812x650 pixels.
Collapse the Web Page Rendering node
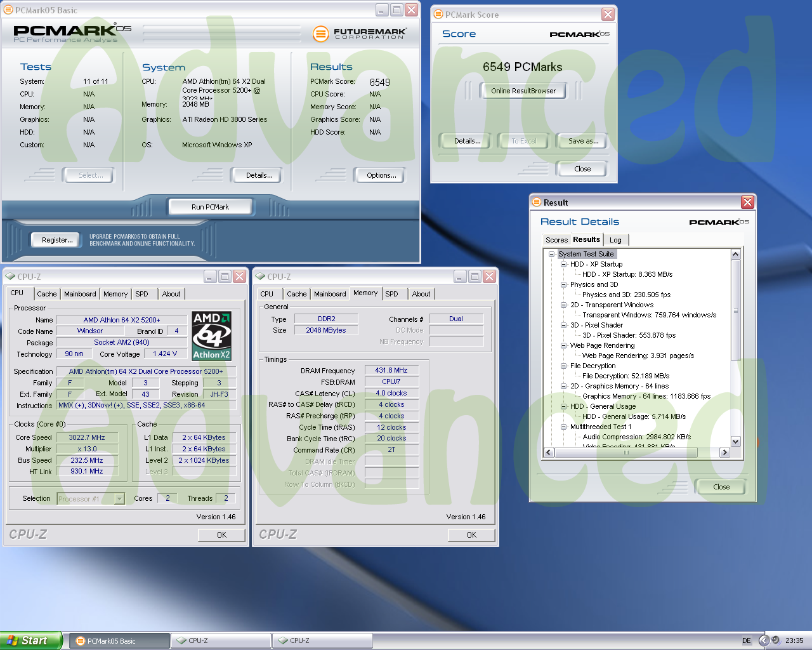[563, 345]
